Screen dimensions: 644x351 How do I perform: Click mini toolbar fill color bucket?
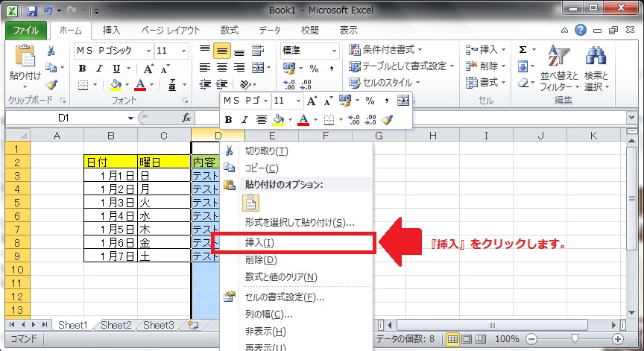(278, 120)
